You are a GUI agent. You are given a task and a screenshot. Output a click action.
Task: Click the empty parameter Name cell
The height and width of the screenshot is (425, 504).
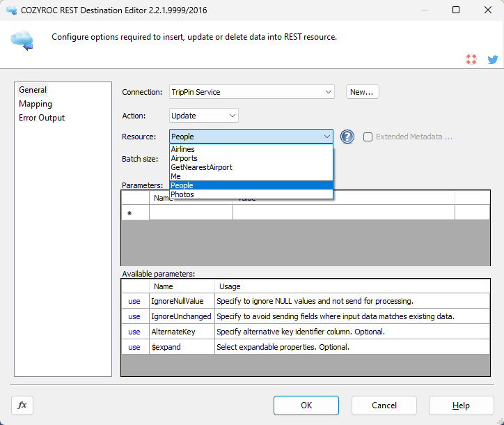[191, 212]
